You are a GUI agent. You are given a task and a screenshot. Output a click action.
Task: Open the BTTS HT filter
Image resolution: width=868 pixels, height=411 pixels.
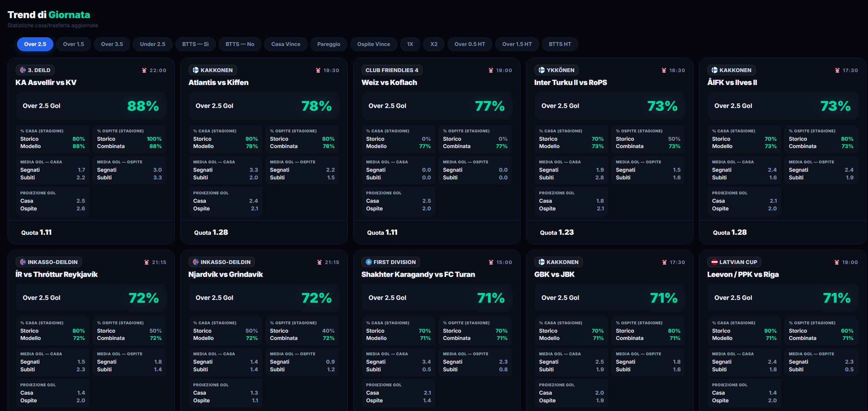(x=560, y=44)
